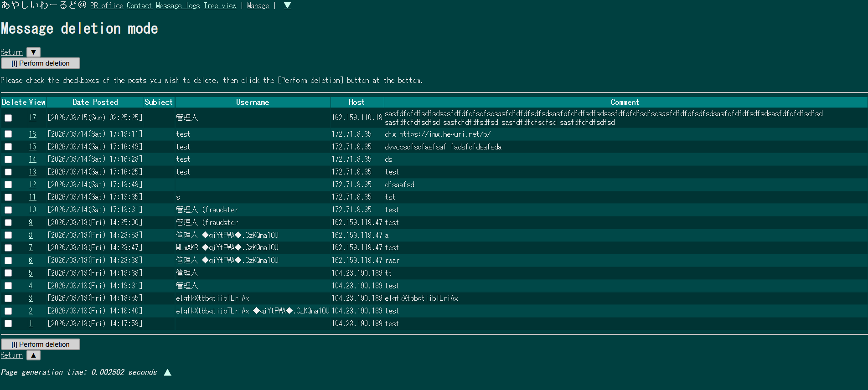
Task: Mark post 14 for deletion
Action: coord(8,159)
